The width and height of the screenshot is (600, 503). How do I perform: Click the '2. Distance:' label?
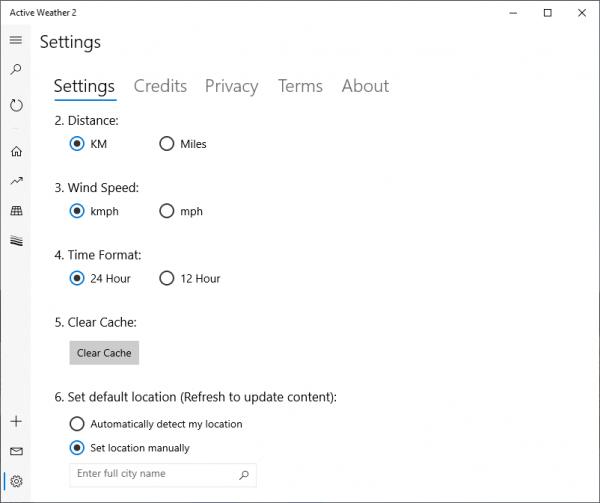click(86, 120)
